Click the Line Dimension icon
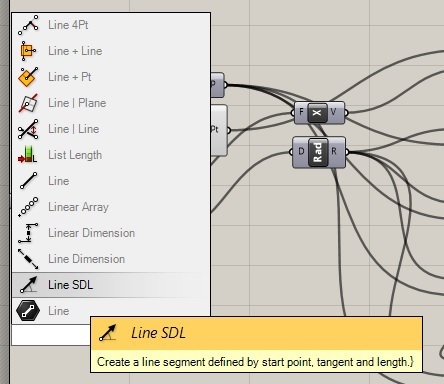This screenshot has height=384, width=444. (x=28, y=259)
